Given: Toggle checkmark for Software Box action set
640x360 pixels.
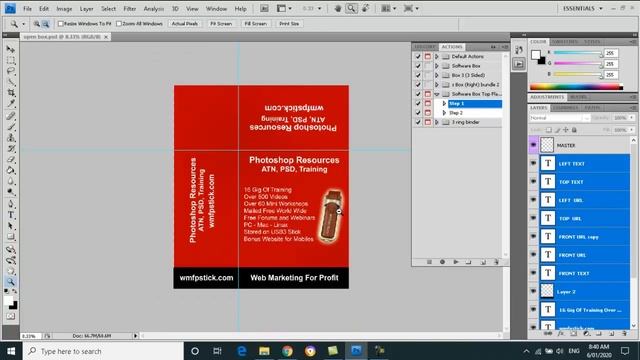Looking at the screenshot, I should tap(418, 66).
